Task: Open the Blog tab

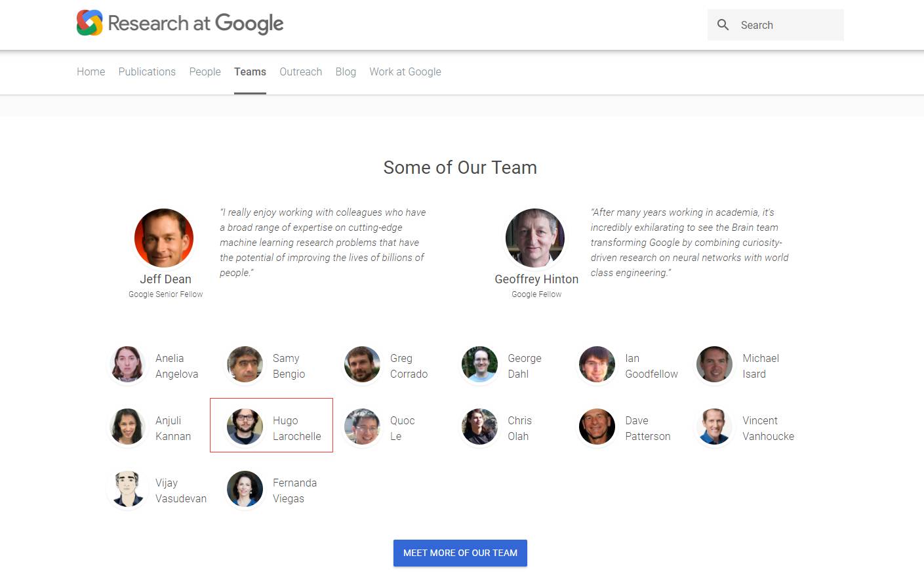Action: point(346,71)
